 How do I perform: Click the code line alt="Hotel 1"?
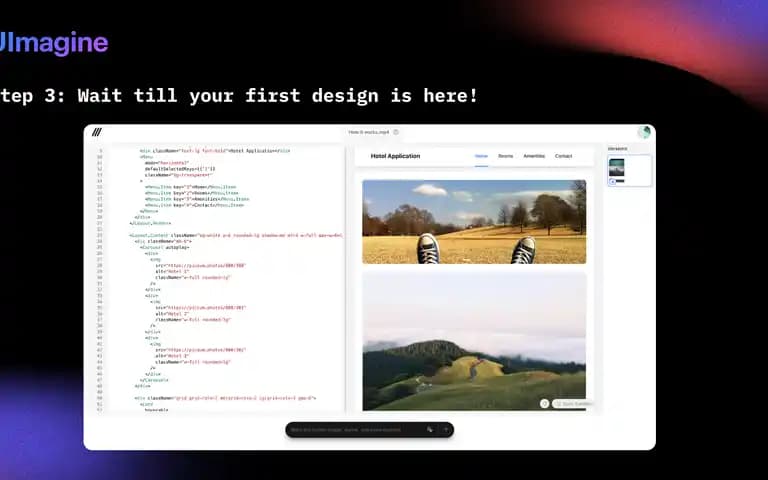click(x=172, y=271)
